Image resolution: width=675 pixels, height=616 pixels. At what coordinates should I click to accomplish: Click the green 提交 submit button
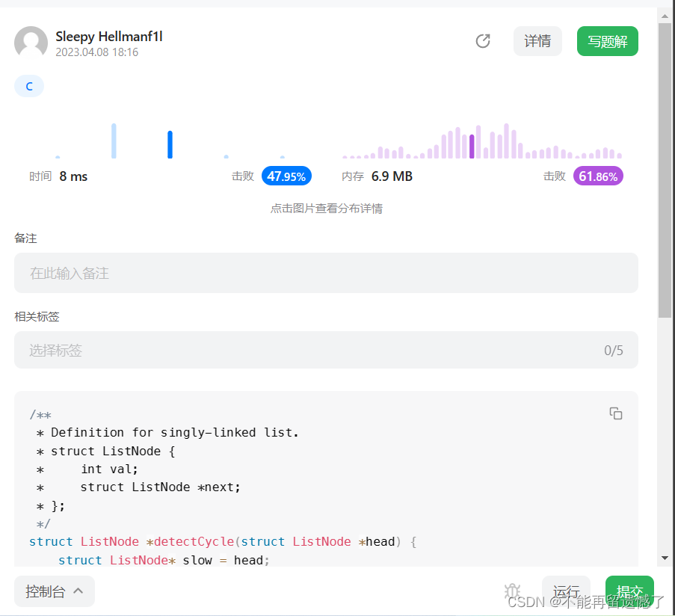point(629,591)
